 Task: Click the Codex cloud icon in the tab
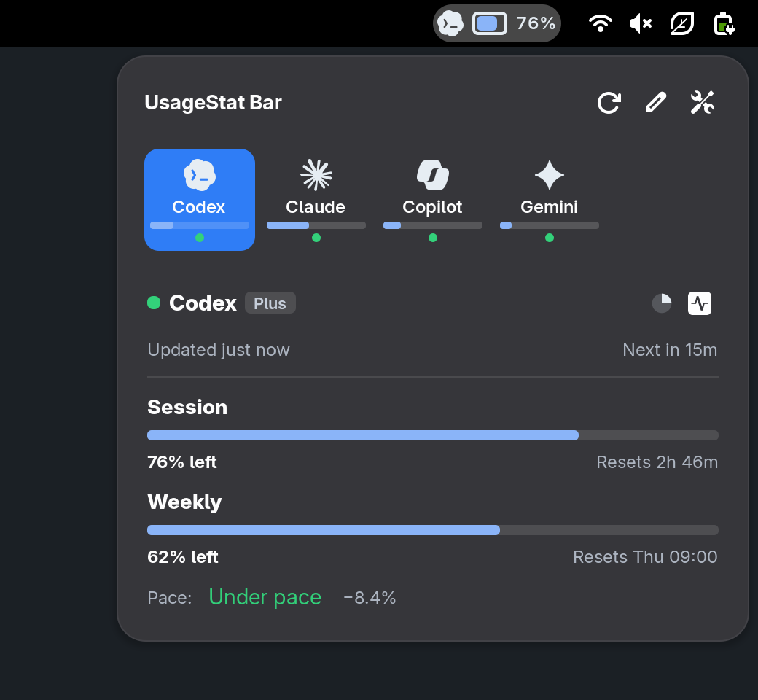[200, 175]
